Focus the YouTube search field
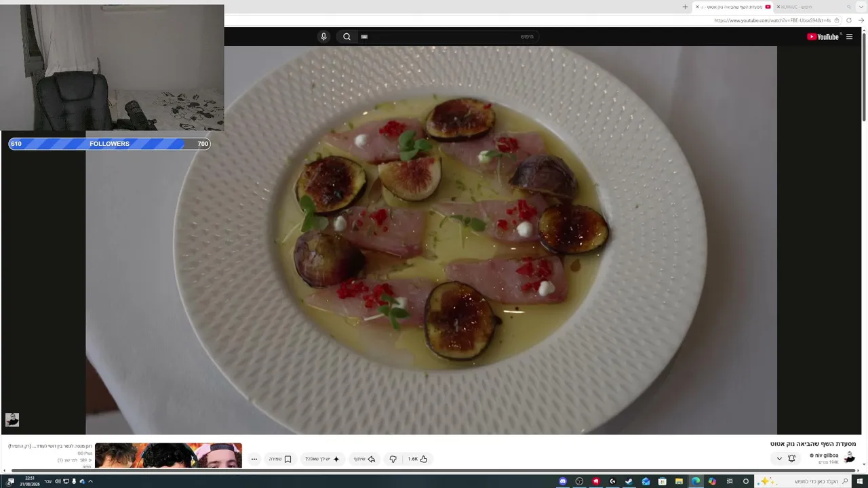The height and width of the screenshot is (488, 868). (448, 37)
